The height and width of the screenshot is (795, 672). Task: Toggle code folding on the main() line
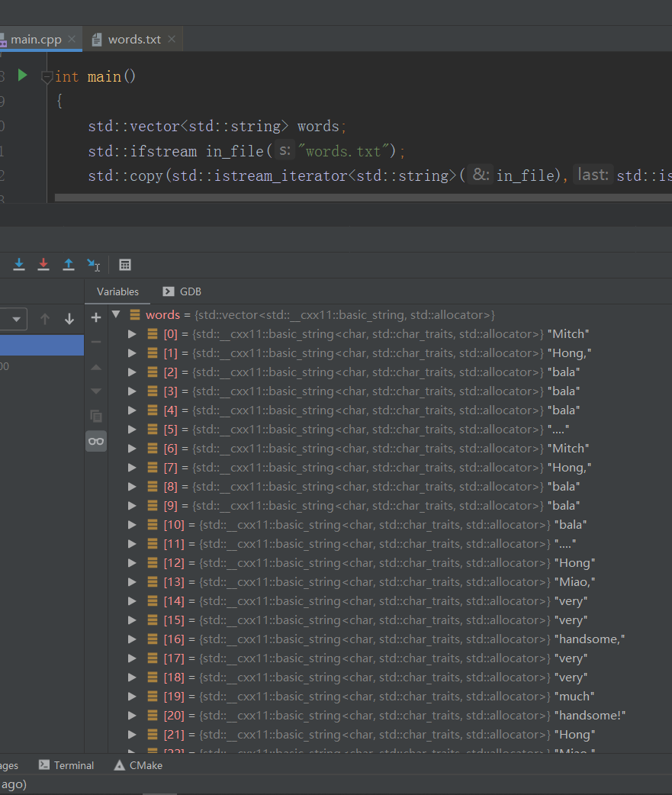click(47, 76)
